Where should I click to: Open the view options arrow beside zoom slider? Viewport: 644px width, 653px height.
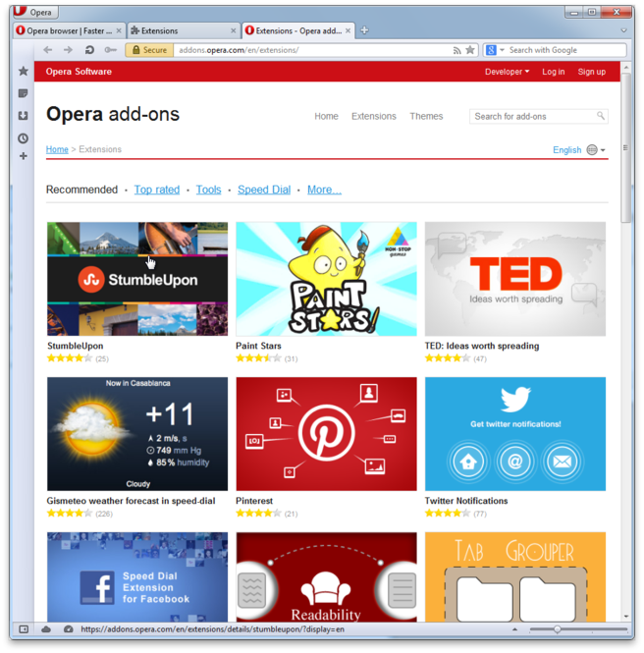pyautogui.click(x=515, y=629)
